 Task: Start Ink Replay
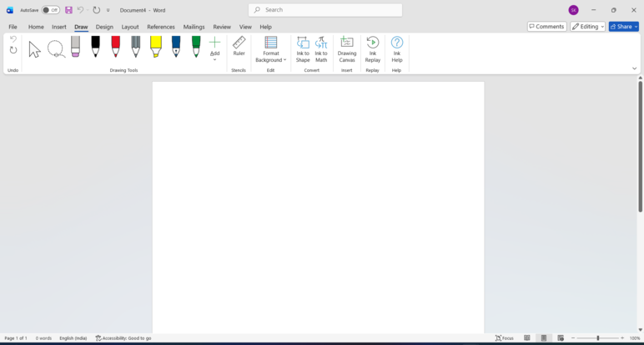coord(373,49)
